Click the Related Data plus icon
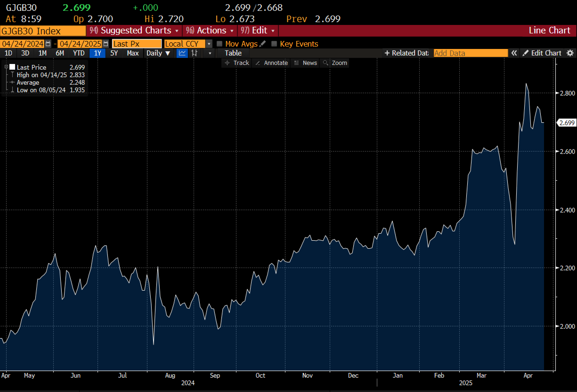 coord(387,53)
